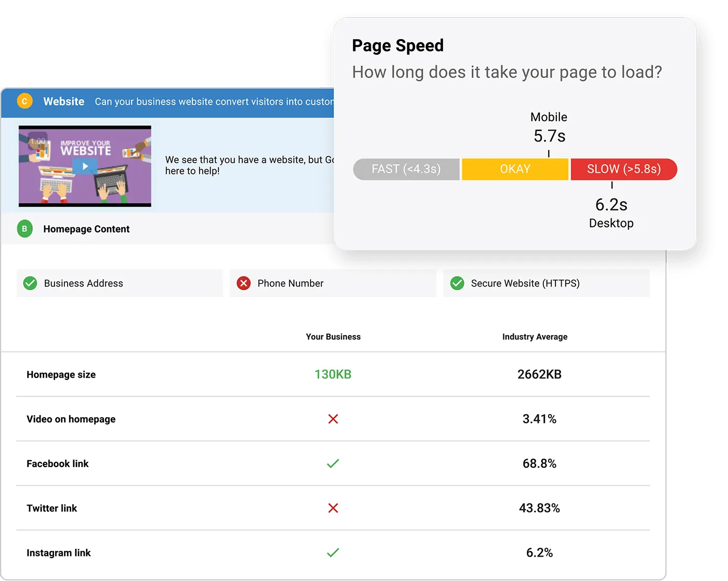Screen dimensions: 728x581
Task: Click the yellow C grade badge beside Website
Action: point(25,101)
